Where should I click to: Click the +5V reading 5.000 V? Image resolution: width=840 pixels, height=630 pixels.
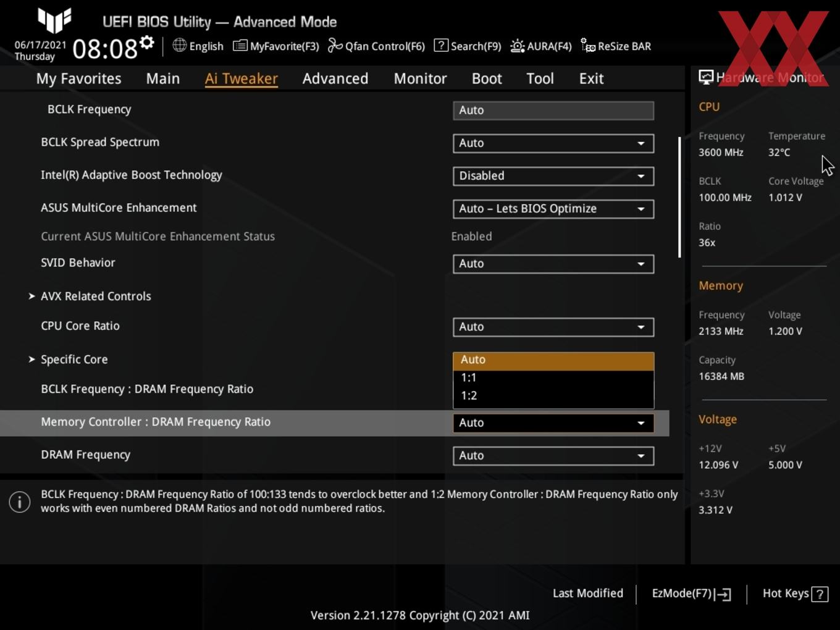pyautogui.click(x=785, y=465)
